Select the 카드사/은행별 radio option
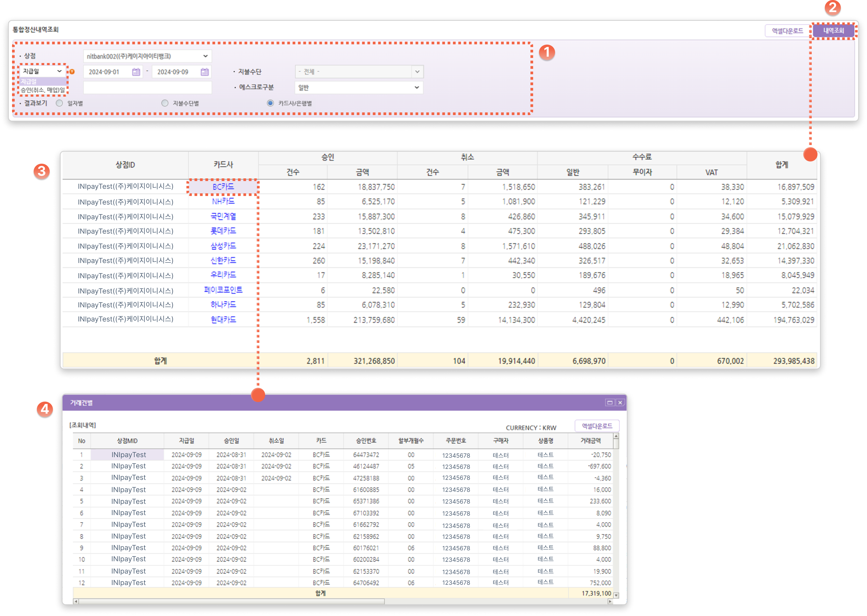 270,103
